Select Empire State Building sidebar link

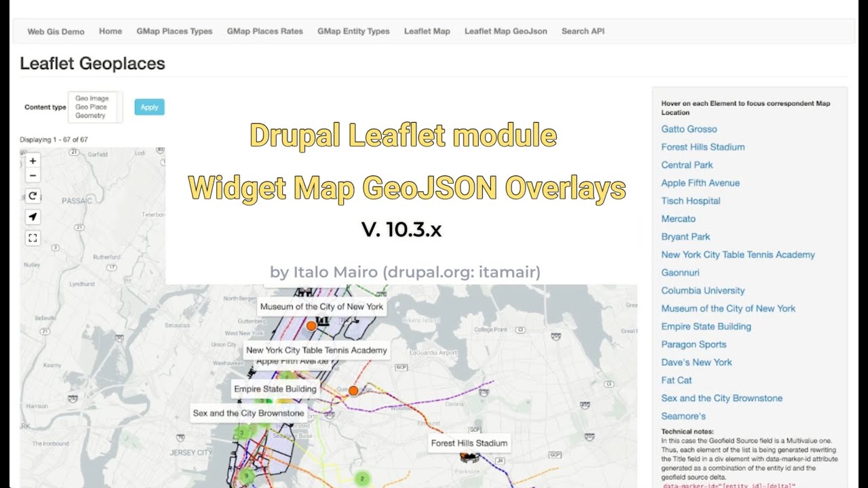707,327
